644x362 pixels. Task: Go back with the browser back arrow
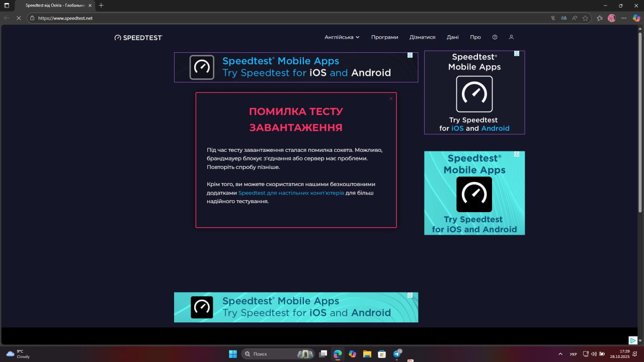pyautogui.click(x=7, y=18)
